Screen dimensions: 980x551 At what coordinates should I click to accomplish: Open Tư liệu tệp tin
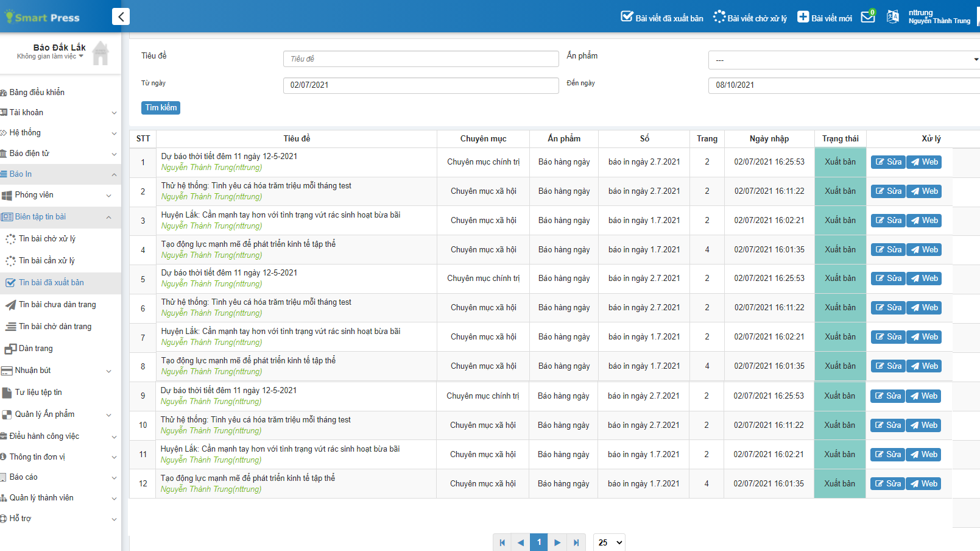38,393
